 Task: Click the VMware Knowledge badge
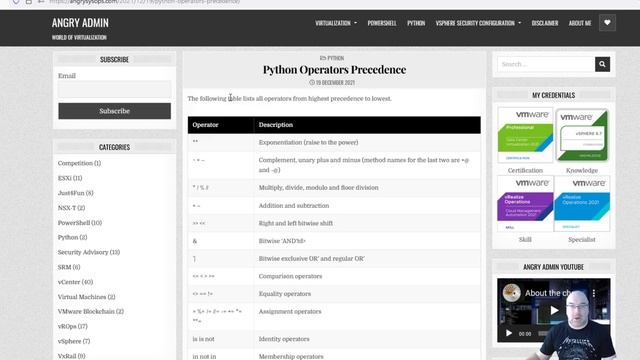(582, 135)
